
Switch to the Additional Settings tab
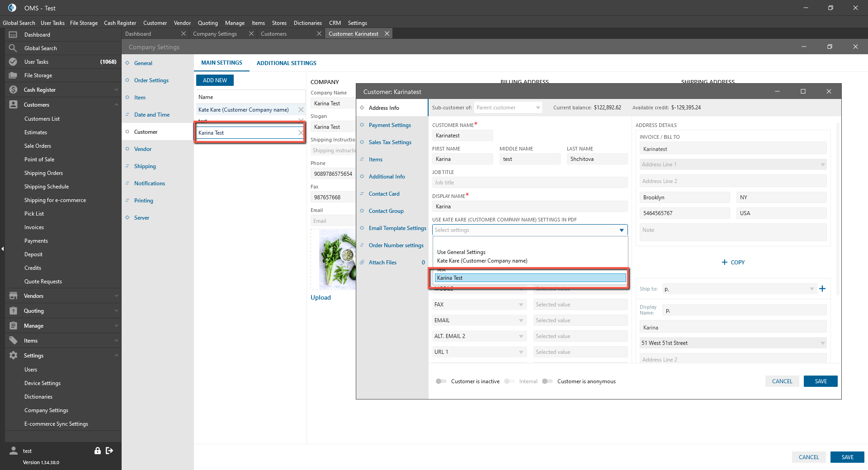pyautogui.click(x=286, y=63)
